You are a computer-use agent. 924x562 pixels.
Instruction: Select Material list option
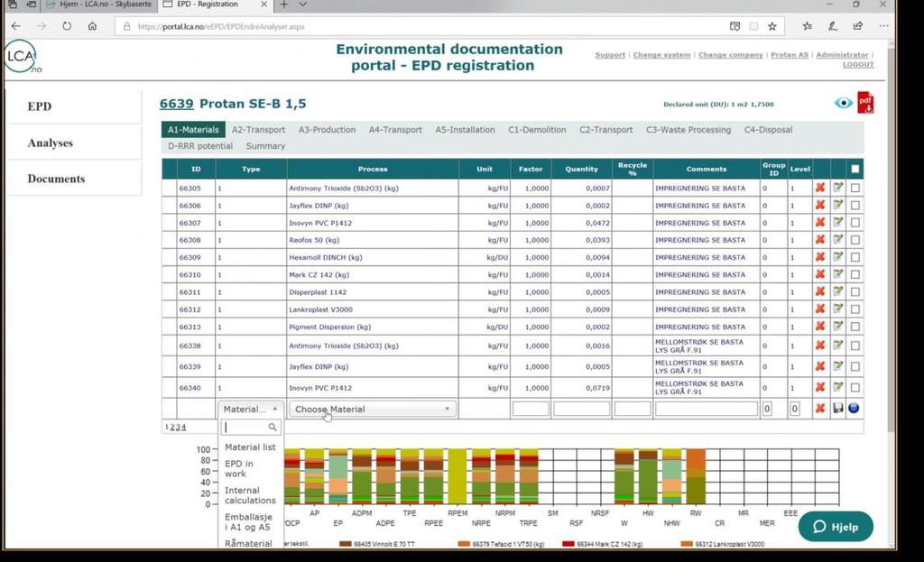(250, 447)
